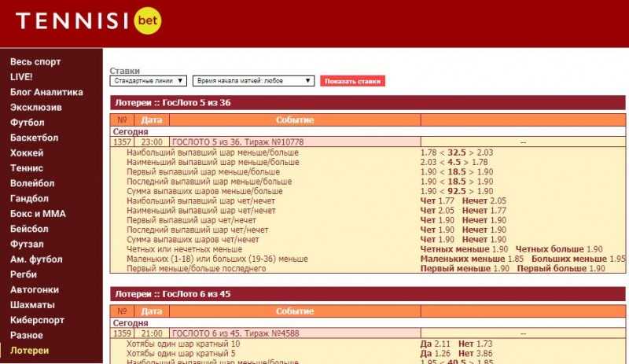Image resolution: width=629 pixels, height=364 pixels.
Task: Open Бокс и ММА section
Action: pyautogui.click(x=38, y=214)
